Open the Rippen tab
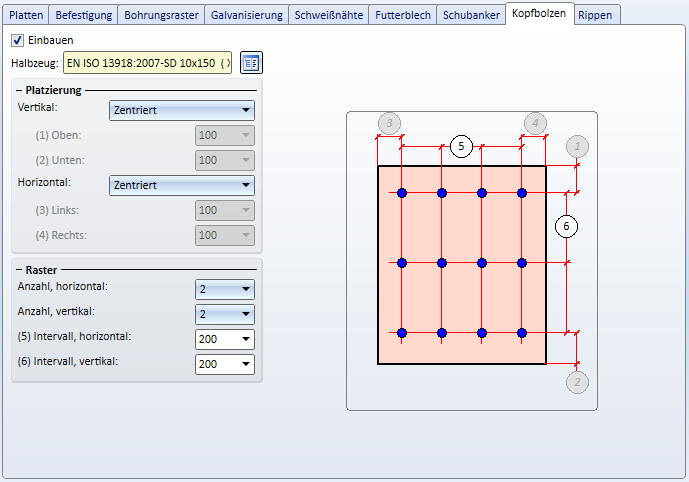Screen dimensions: 689x482 (x=596, y=15)
